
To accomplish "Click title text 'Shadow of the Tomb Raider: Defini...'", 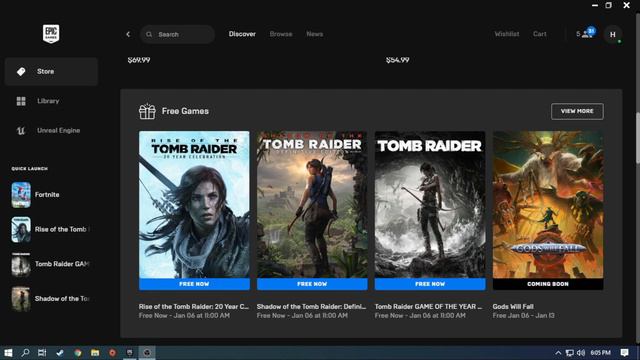I will click(x=311, y=307).
